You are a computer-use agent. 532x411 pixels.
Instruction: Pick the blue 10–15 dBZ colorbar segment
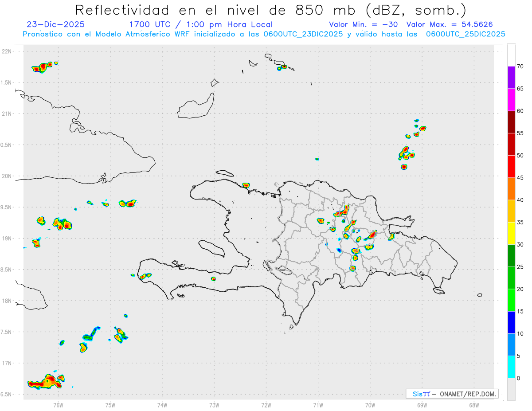[x=511, y=322]
